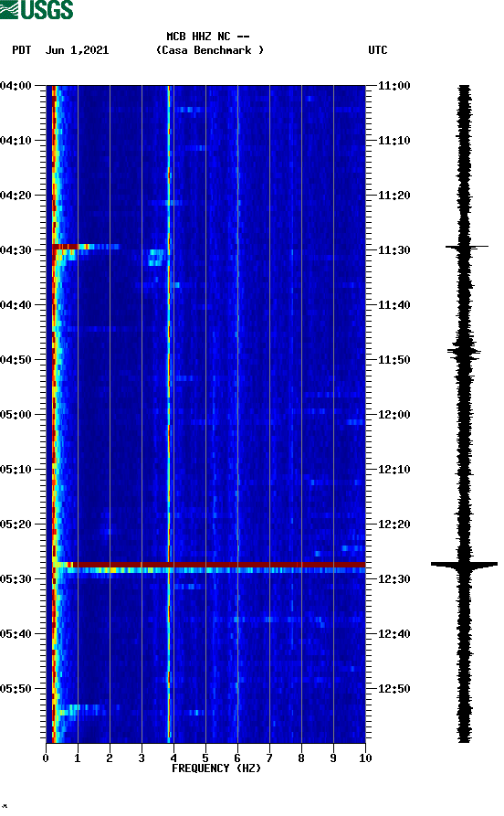The image size is (504, 816).
Task: Click the 05:50 PDT time label
Action: tap(16, 688)
